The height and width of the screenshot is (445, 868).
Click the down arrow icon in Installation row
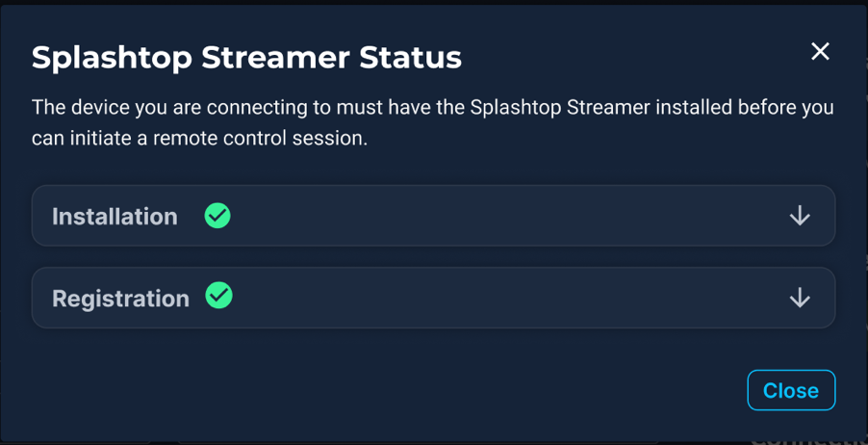tap(800, 216)
